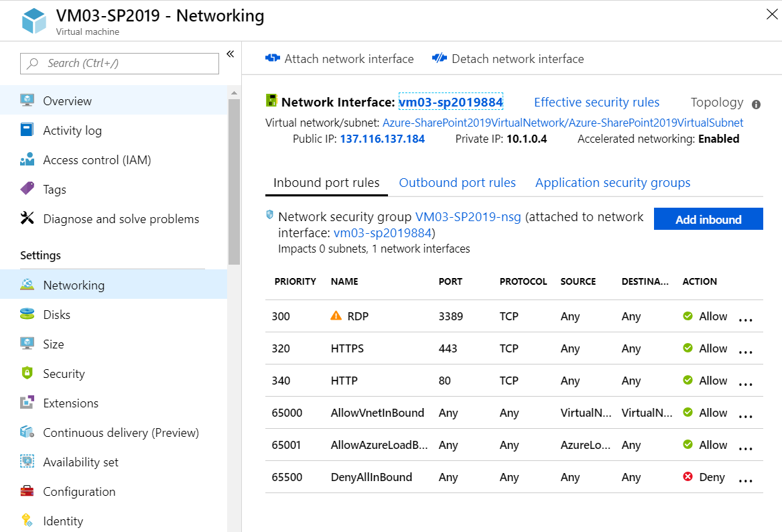
Task: Select the Tags icon in sidebar
Action: coord(27,189)
